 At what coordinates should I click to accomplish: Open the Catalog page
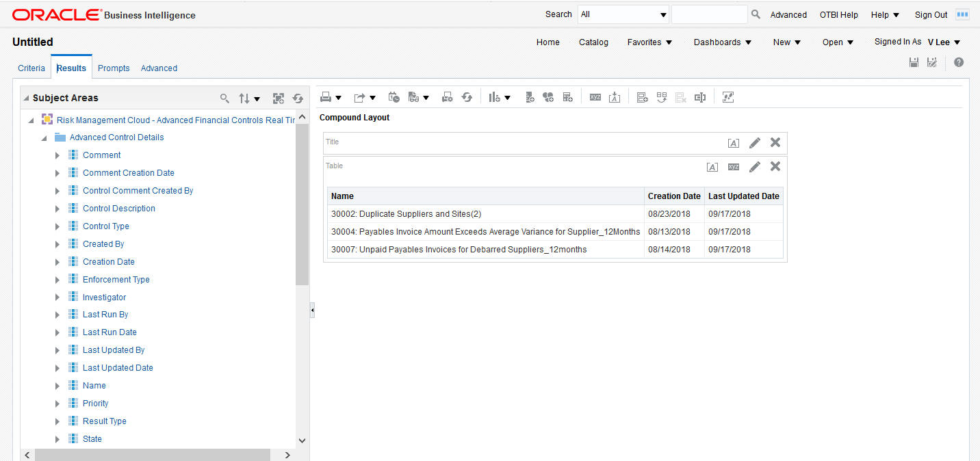coord(593,42)
